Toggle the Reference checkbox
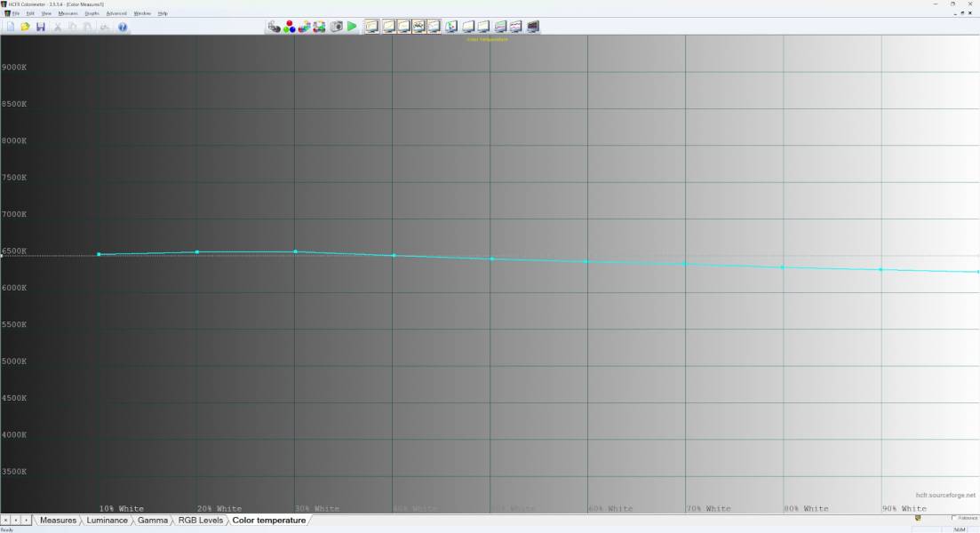Viewport: 980px width, 533px height. (954, 518)
